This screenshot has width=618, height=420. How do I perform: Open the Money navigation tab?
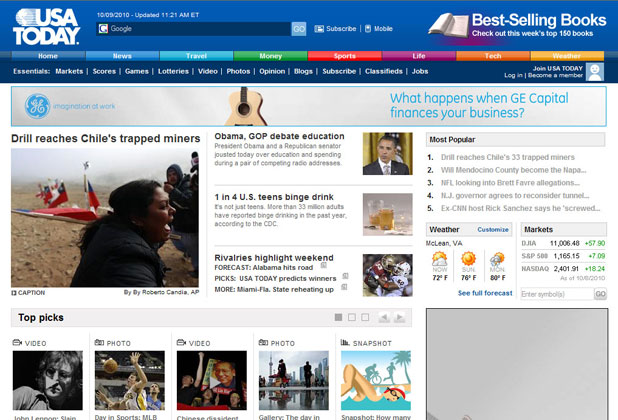[x=271, y=56]
